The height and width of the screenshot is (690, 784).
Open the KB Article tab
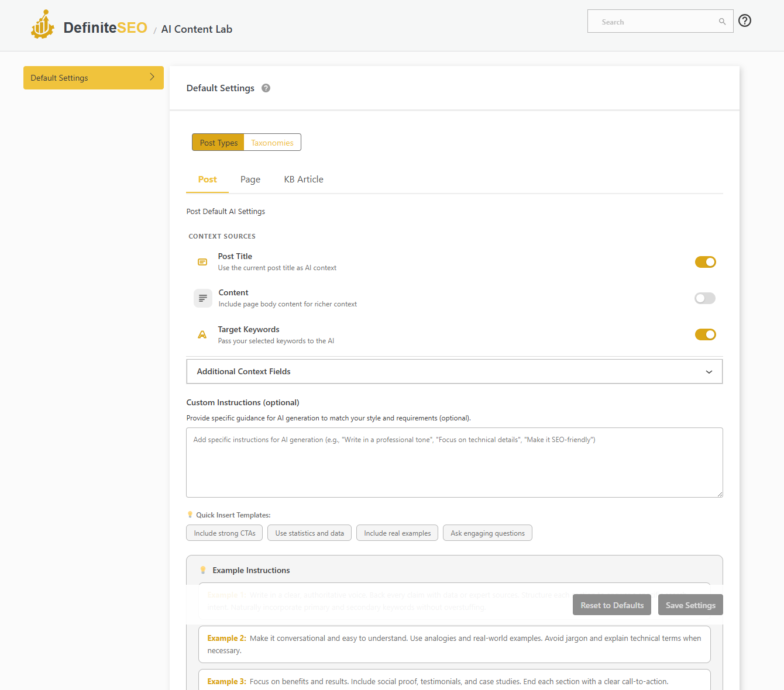304,180
